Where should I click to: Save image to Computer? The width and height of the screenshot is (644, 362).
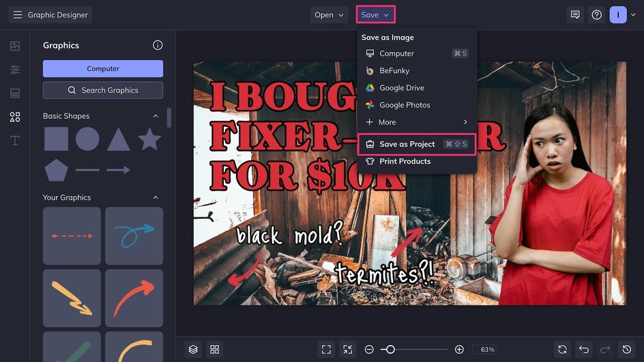pos(416,53)
